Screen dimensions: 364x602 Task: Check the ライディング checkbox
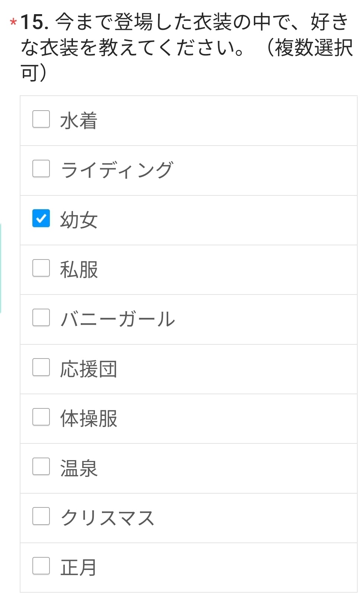tap(41, 169)
